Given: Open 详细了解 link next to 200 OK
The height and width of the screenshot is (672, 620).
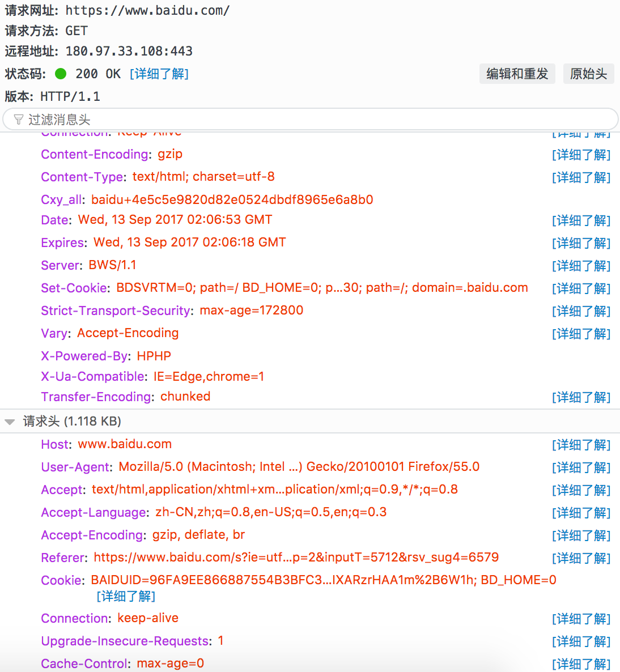Looking at the screenshot, I should [159, 74].
